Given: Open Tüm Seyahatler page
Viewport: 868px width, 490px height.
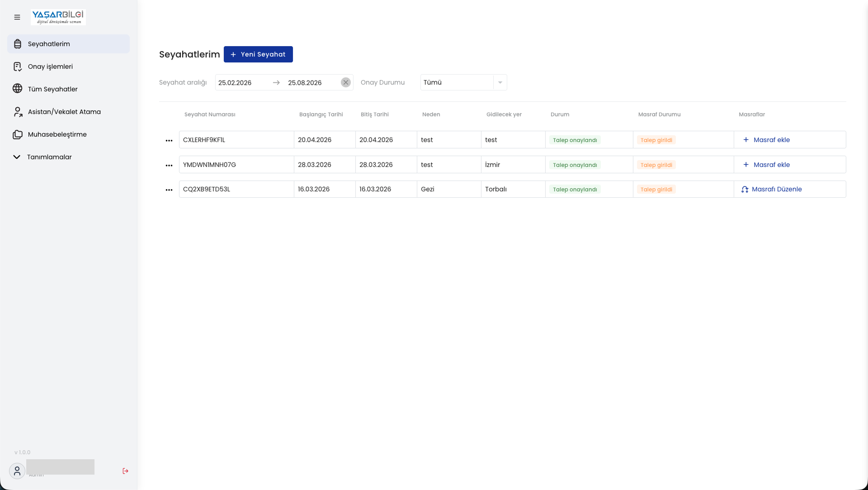Looking at the screenshot, I should point(68,89).
